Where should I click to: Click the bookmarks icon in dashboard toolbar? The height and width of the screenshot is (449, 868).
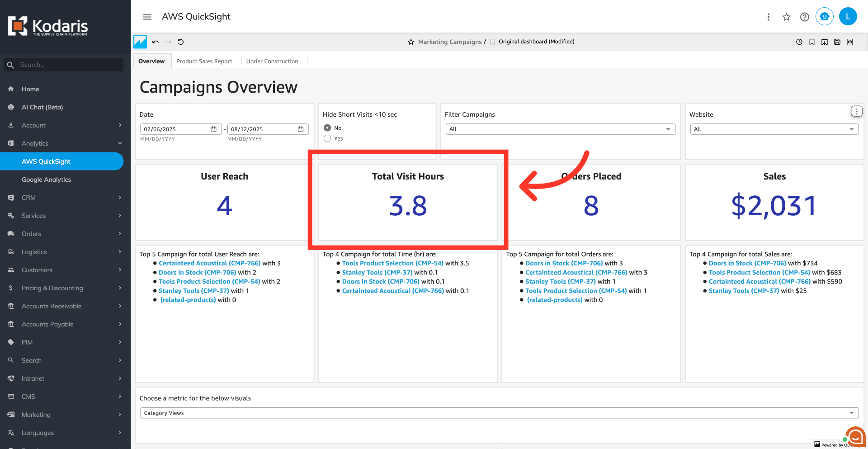tap(812, 42)
